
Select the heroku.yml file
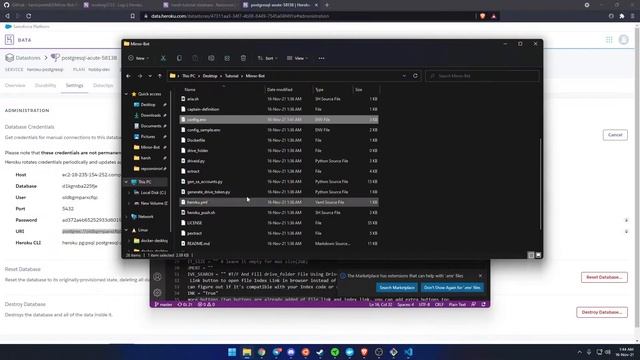279,202
